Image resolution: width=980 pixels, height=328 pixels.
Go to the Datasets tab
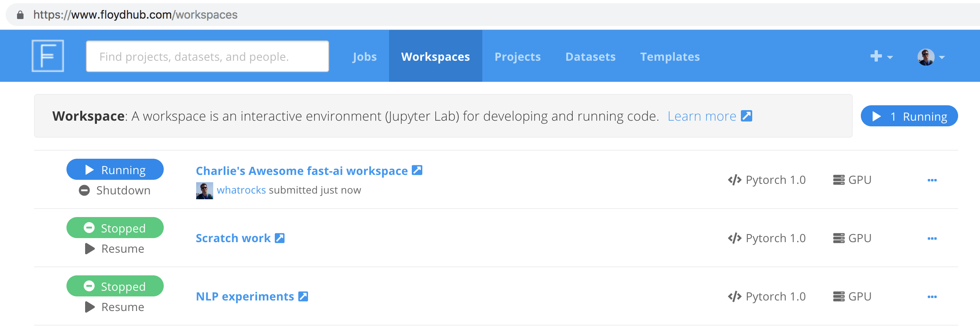coord(590,57)
